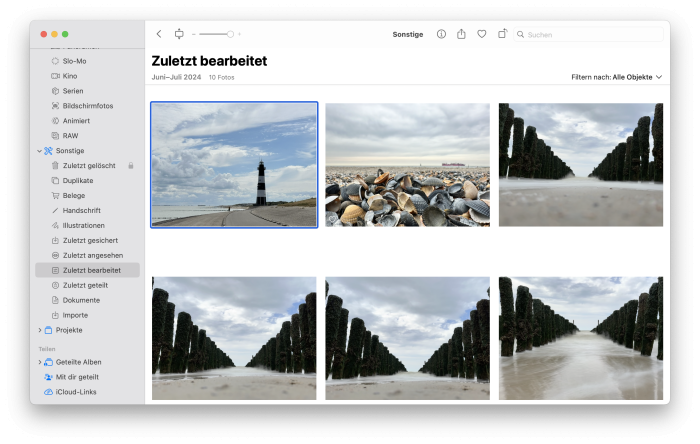Click the Sonstige tools icon
Viewport: 700px width, 444px height.
click(48, 151)
